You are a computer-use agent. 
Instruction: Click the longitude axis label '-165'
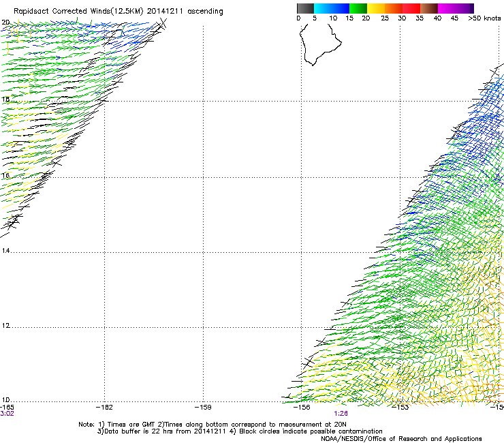click(x=7, y=408)
